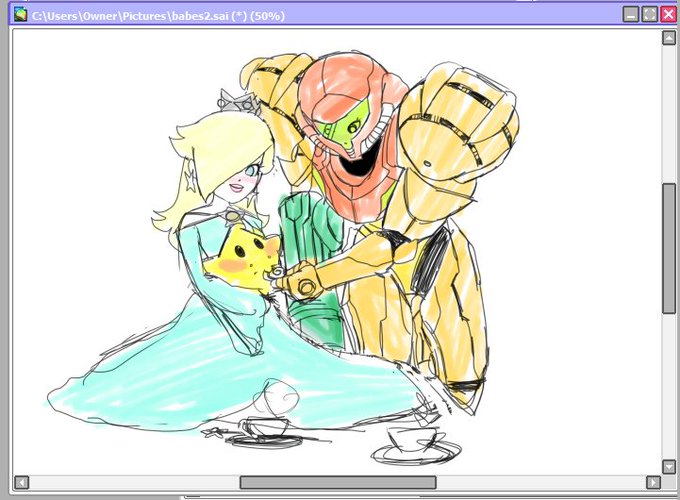Image resolution: width=680 pixels, height=500 pixels.
Task: Click the vertical scrollbar down arrow
Action: tap(669, 467)
